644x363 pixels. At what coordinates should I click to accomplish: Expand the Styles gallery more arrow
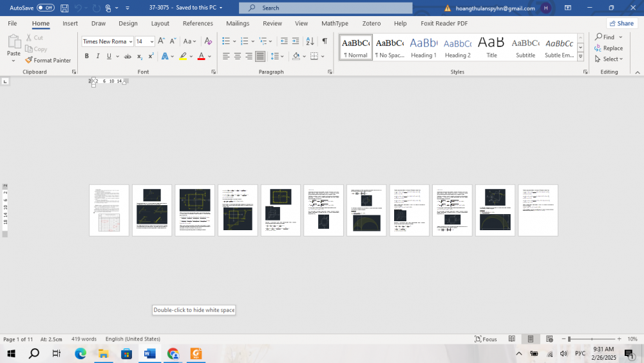pyautogui.click(x=581, y=57)
